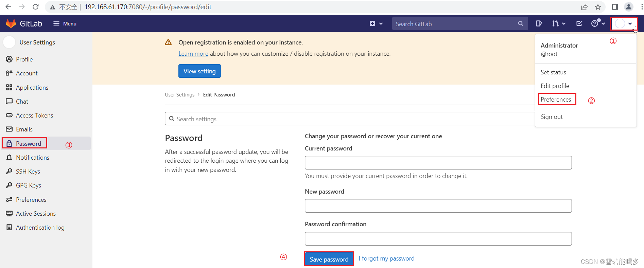The width and height of the screenshot is (644, 268).
Task: Expand the create new (plus) dropdown
Action: pos(376,23)
